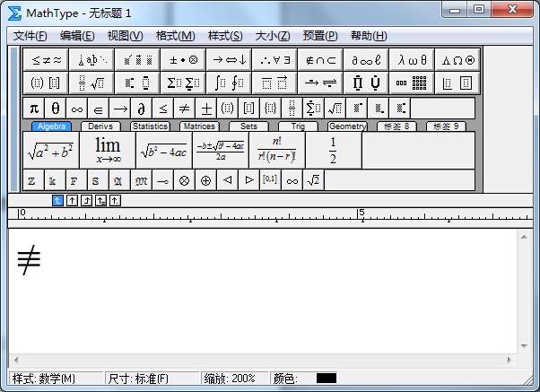The width and height of the screenshot is (540, 392).
Task: Insert the pi symbol from the toolbar
Action: tap(34, 109)
